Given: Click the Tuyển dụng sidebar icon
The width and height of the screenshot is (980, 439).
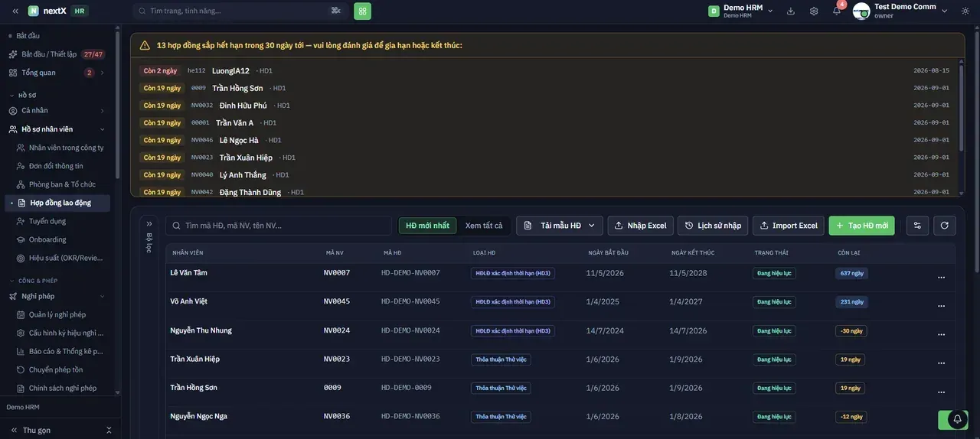Looking at the screenshot, I should [21, 221].
